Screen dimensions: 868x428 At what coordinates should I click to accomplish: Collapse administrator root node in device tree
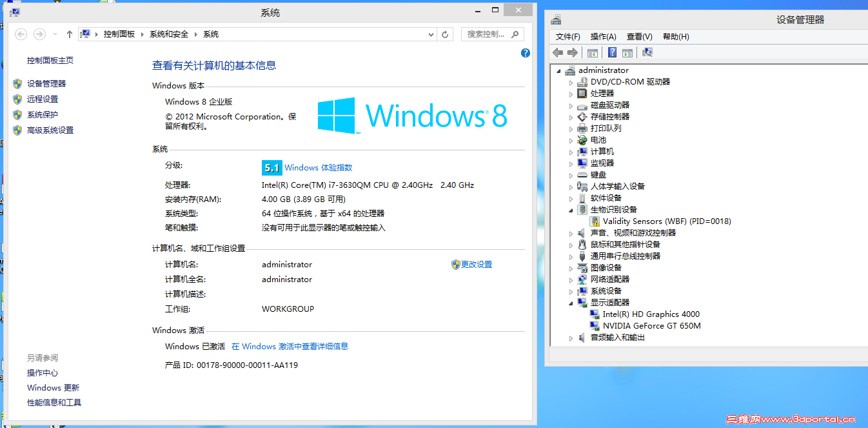point(558,71)
